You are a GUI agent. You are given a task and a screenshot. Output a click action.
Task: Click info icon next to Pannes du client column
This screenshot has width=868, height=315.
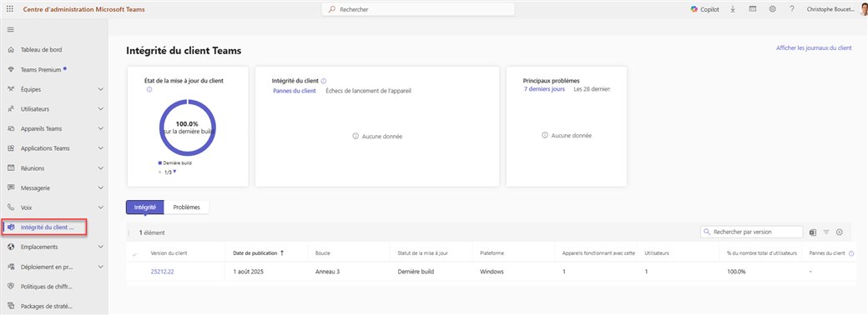click(851, 253)
